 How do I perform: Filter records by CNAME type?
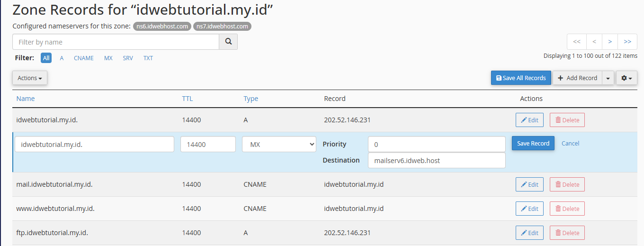(84, 58)
